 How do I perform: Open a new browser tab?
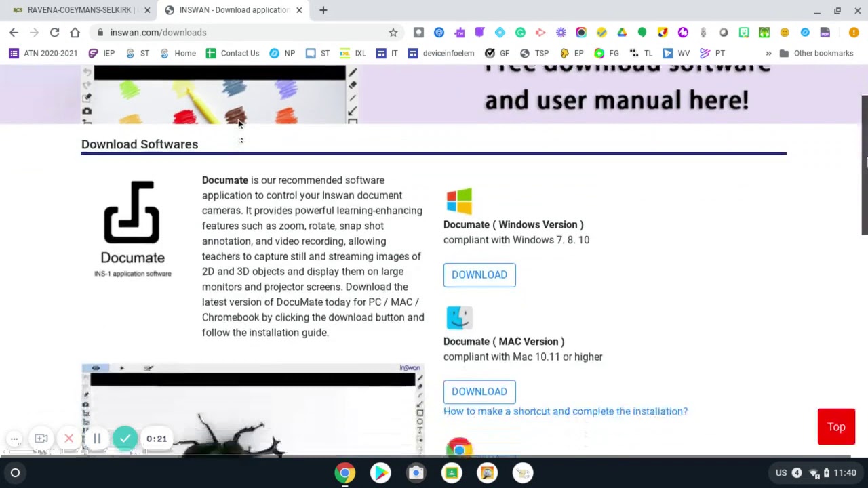[x=323, y=10]
